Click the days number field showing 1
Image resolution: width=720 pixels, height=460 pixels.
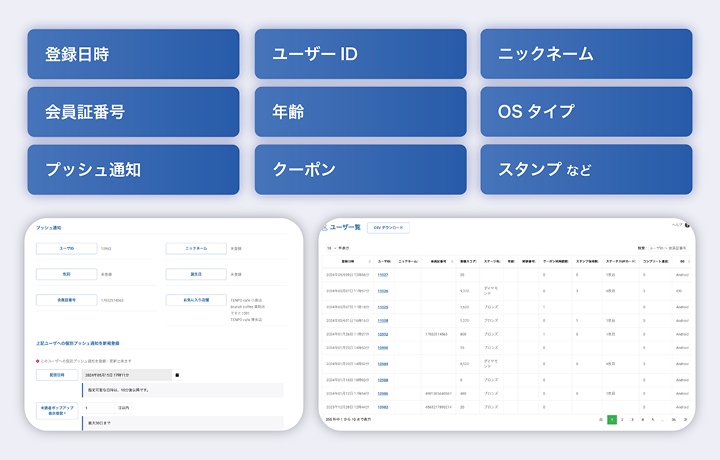click(x=98, y=408)
